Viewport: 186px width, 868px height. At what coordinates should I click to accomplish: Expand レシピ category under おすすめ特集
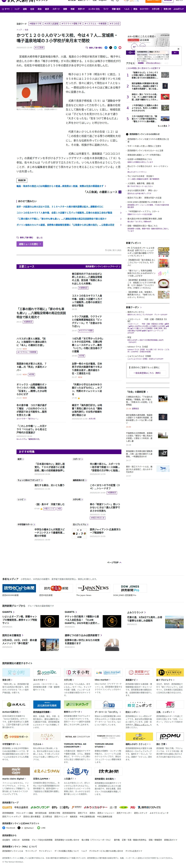(22, 499)
